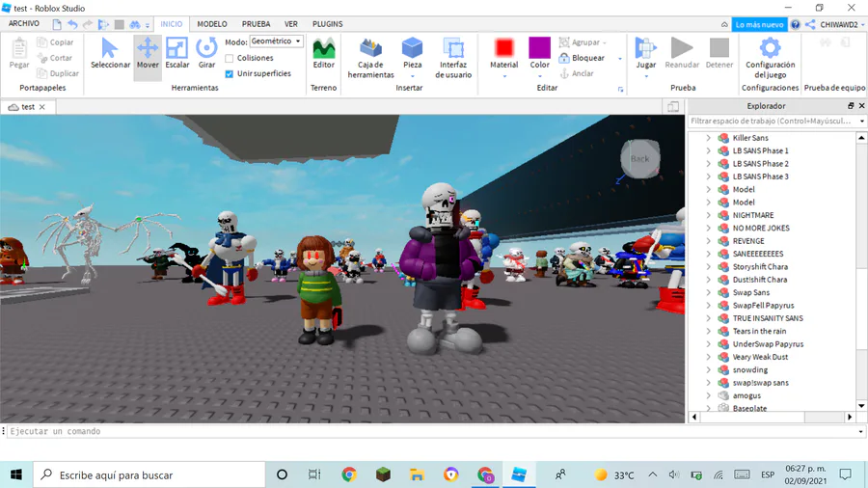
Task: Click Duplicar in clipboard group
Action: [58, 73]
